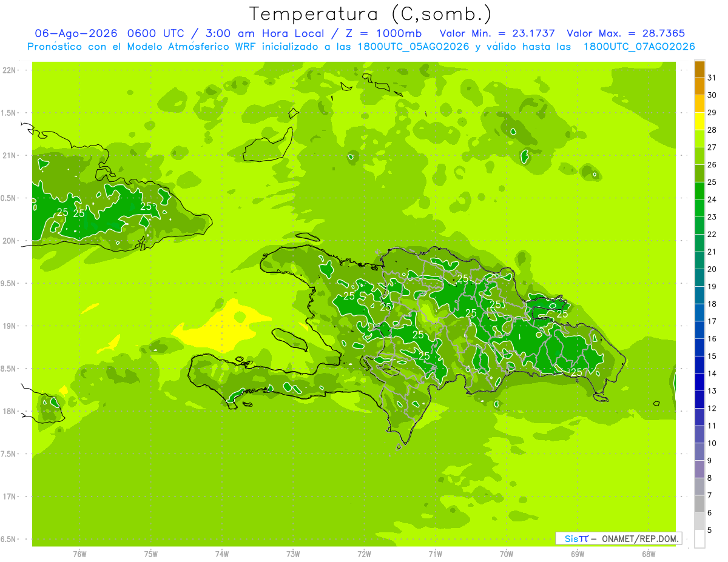Click the 76W longitude axis label
This screenshot has width=728, height=562.
pyautogui.click(x=79, y=554)
